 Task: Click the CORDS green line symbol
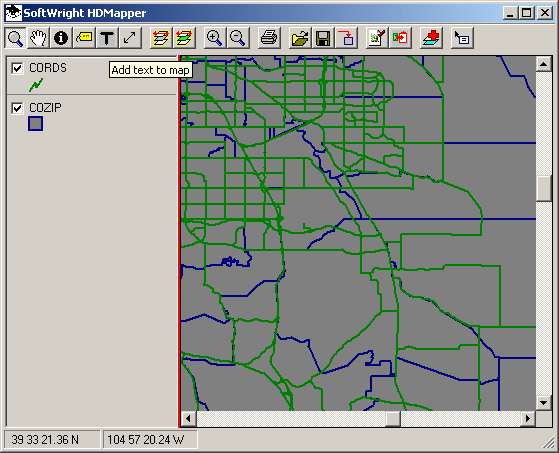(36, 85)
